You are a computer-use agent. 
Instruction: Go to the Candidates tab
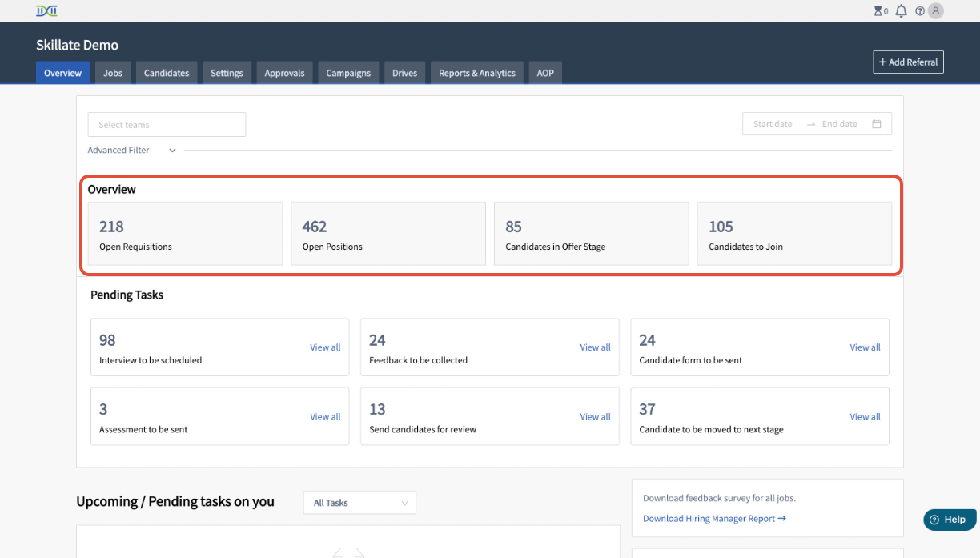point(167,73)
